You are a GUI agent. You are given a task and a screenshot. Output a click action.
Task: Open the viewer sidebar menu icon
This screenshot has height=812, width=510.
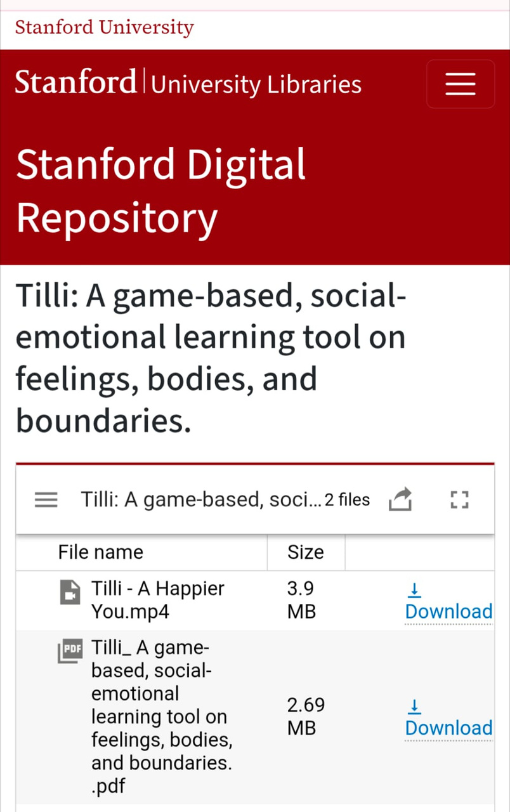45,500
